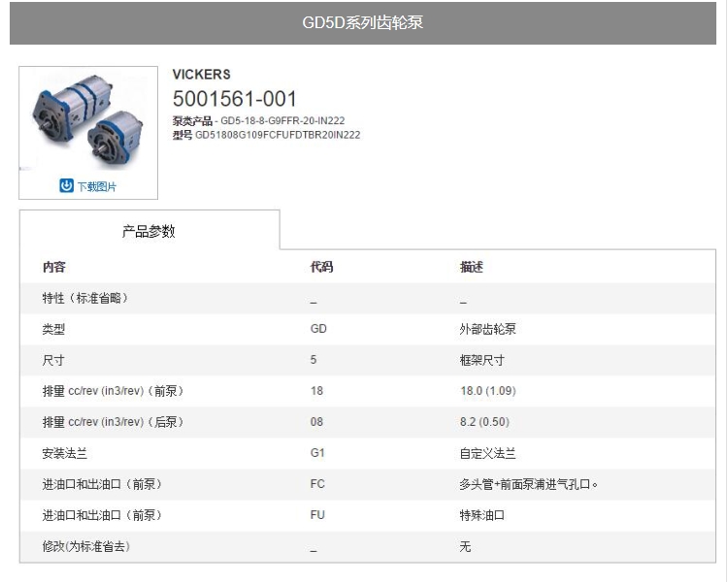Click the 内容 column header

[53, 267]
